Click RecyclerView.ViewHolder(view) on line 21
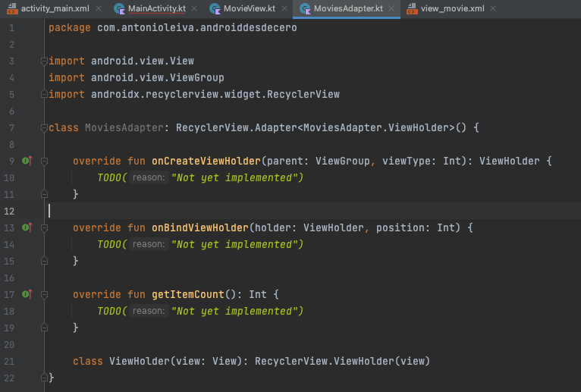 pyautogui.click(x=342, y=361)
